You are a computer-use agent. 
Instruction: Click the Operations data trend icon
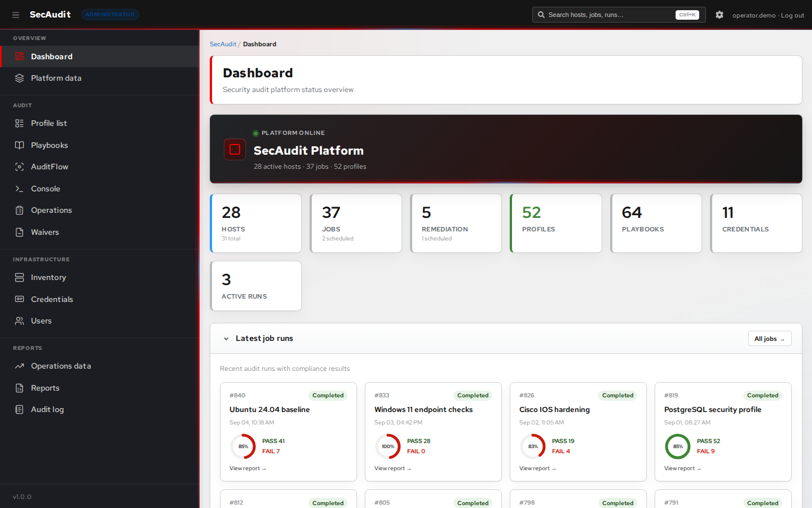point(19,366)
